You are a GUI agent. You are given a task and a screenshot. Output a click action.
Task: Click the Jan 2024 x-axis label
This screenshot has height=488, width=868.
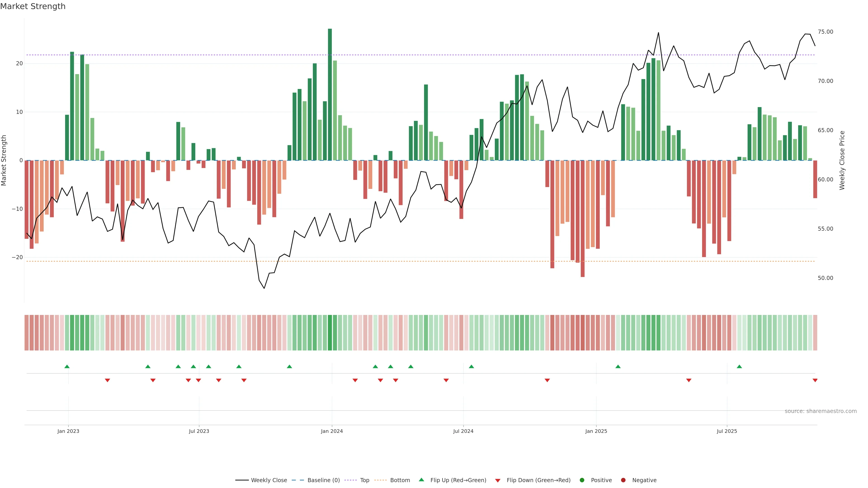pos(332,431)
